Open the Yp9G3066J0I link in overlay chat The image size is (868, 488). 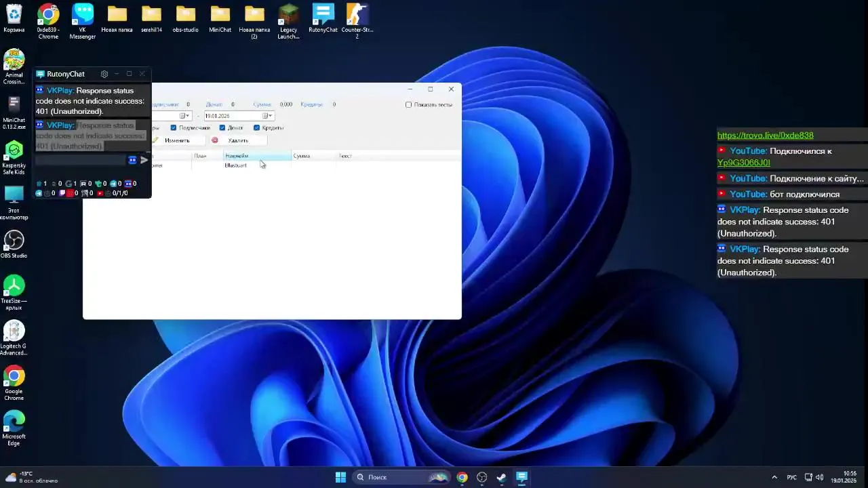pos(743,163)
